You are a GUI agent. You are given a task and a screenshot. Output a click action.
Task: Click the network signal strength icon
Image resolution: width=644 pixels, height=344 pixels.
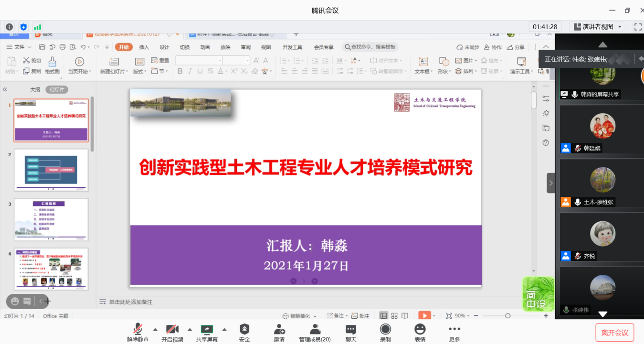pos(37,27)
